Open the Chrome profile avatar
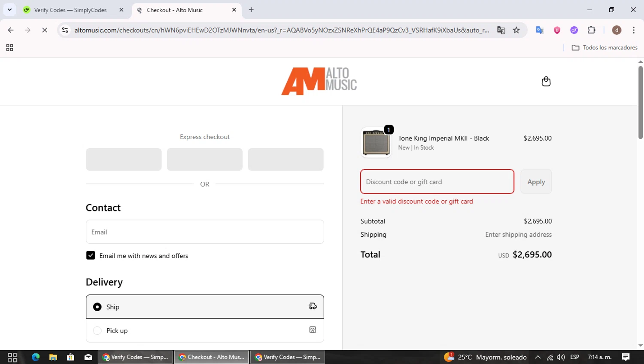The image size is (644, 364). click(617, 30)
